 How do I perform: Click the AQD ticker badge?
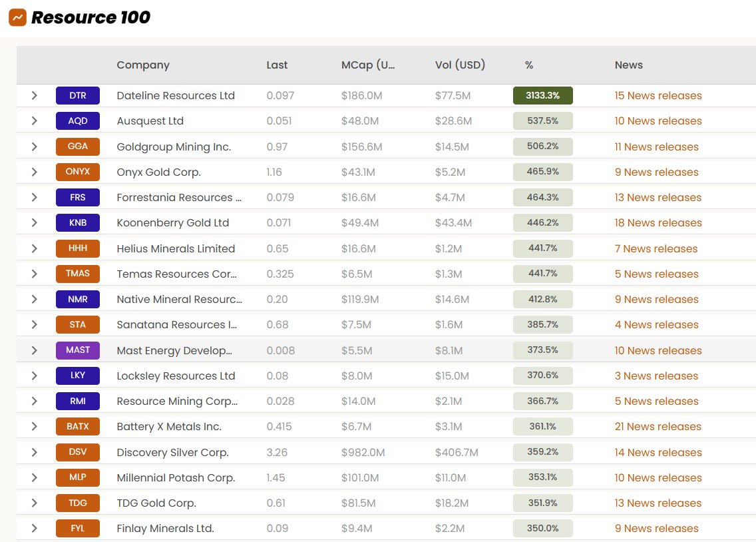click(x=78, y=121)
